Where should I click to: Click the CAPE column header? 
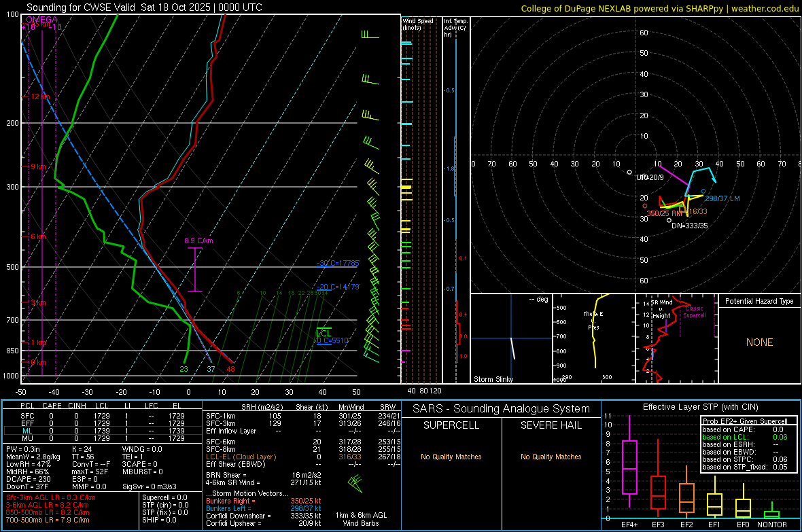(52, 406)
